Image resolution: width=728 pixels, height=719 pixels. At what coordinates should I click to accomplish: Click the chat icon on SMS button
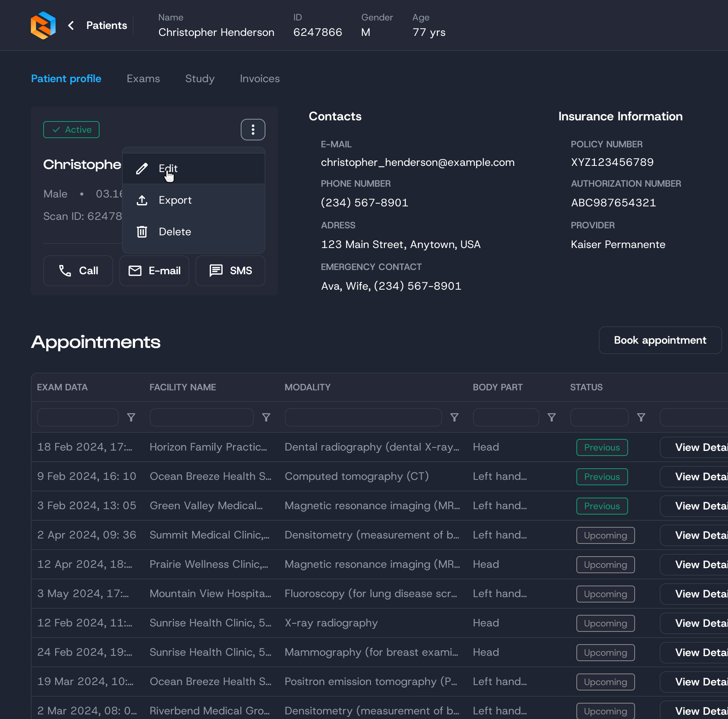[x=216, y=271]
